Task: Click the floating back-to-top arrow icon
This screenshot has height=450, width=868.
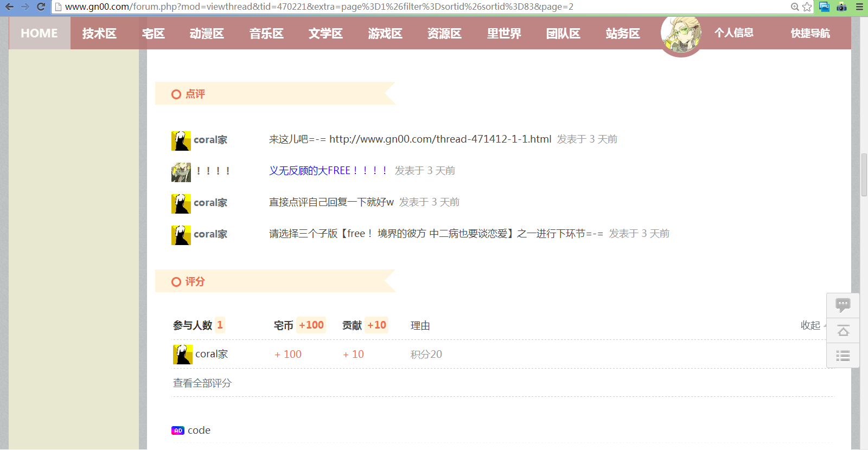Action: click(843, 331)
